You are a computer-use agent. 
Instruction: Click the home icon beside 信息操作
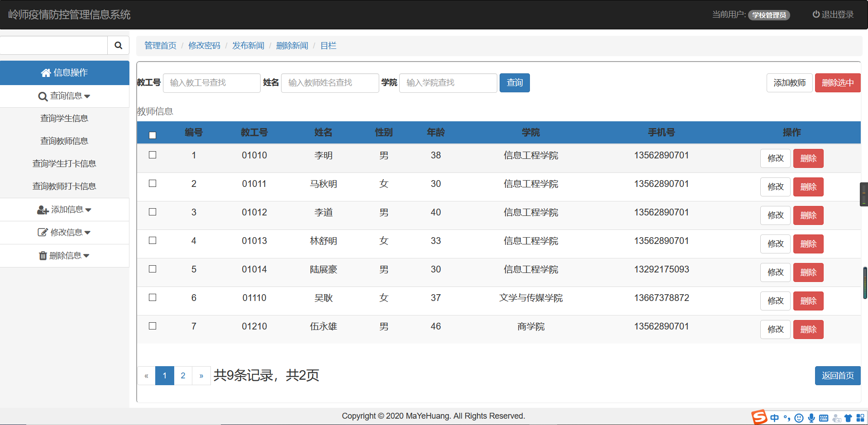click(46, 73)
